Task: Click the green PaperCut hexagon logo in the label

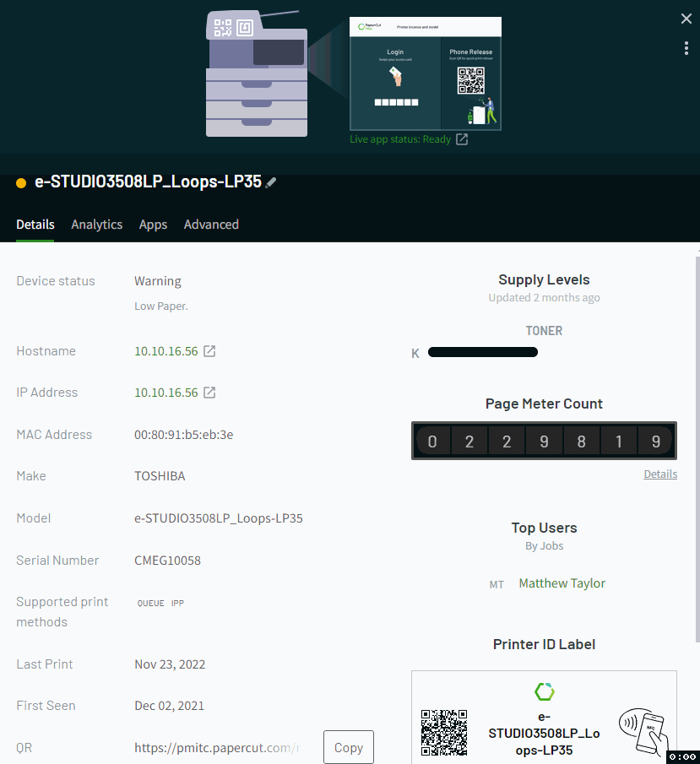Action: [x=544, y=692]
